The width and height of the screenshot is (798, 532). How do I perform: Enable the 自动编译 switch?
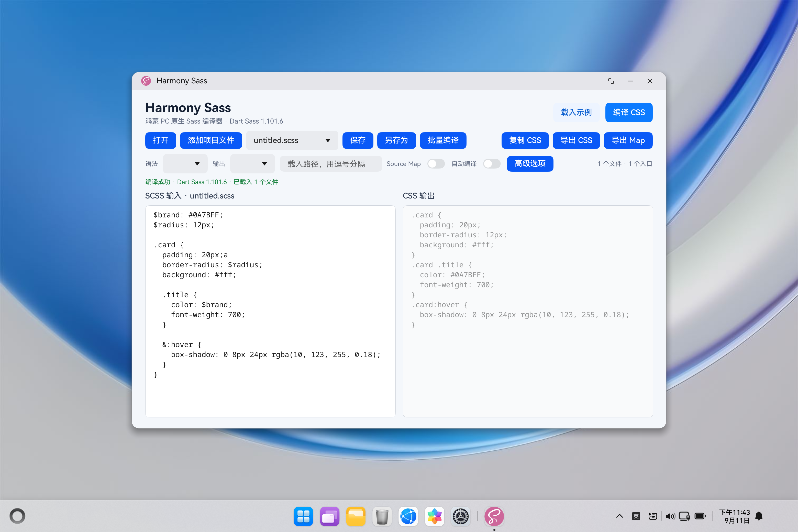[492, 164]
